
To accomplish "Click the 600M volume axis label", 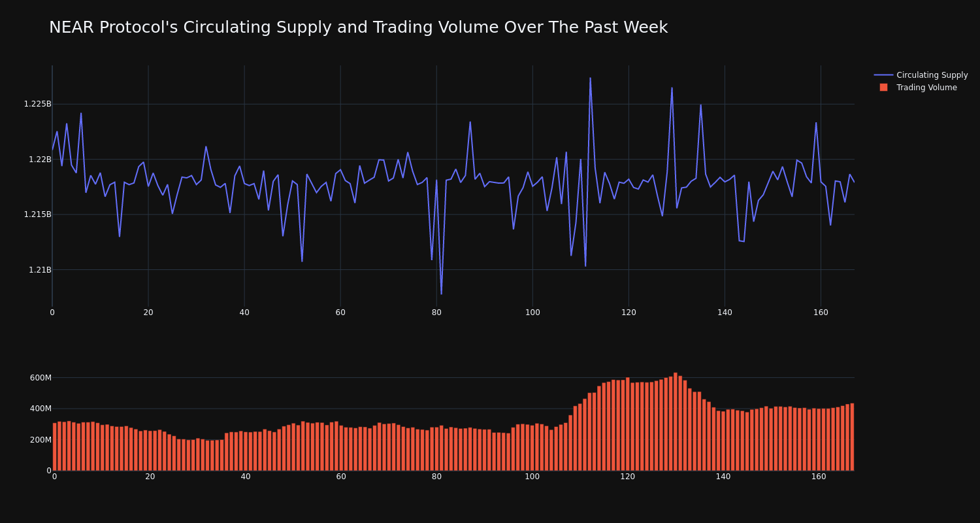I will click(41, 378).
